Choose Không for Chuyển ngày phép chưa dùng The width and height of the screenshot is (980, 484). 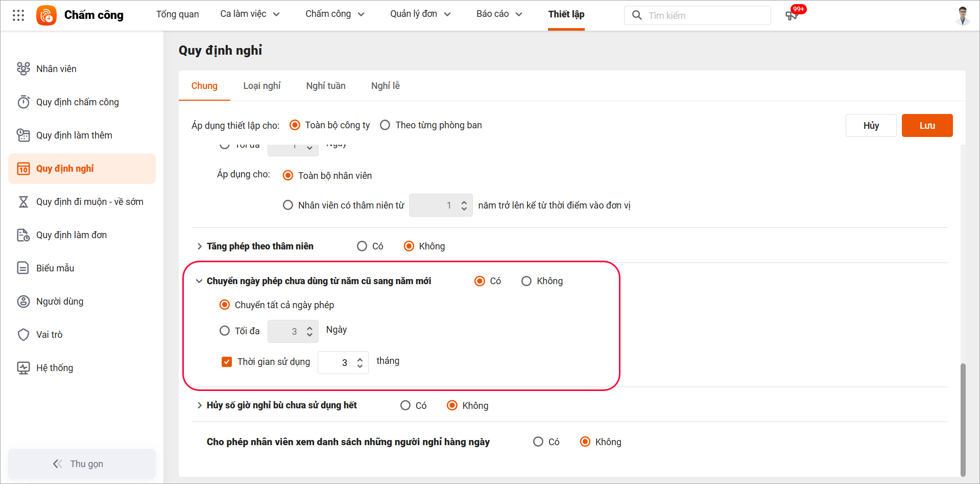(527, 281)
